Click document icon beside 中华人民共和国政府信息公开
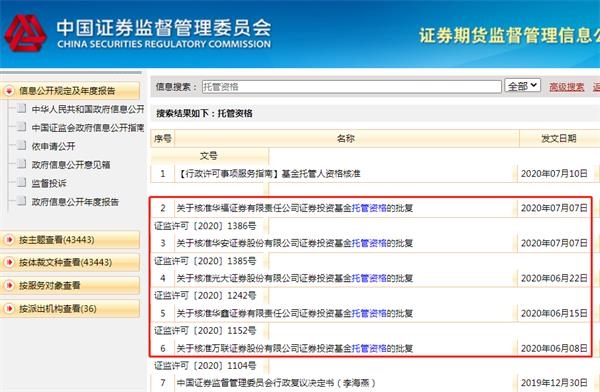 click(22, 108)
